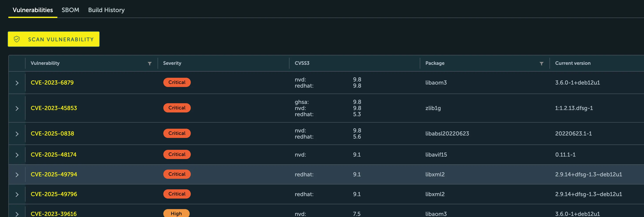The height and width of the screenshot is (217, 644).
Task: Expand the CVE-2023-6879 row
Action: (x=17, y=83)
